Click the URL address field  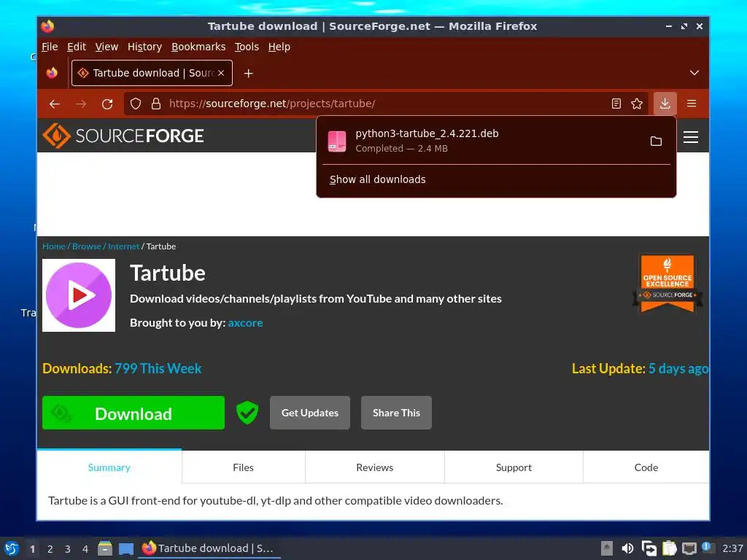tap(386, 104)
